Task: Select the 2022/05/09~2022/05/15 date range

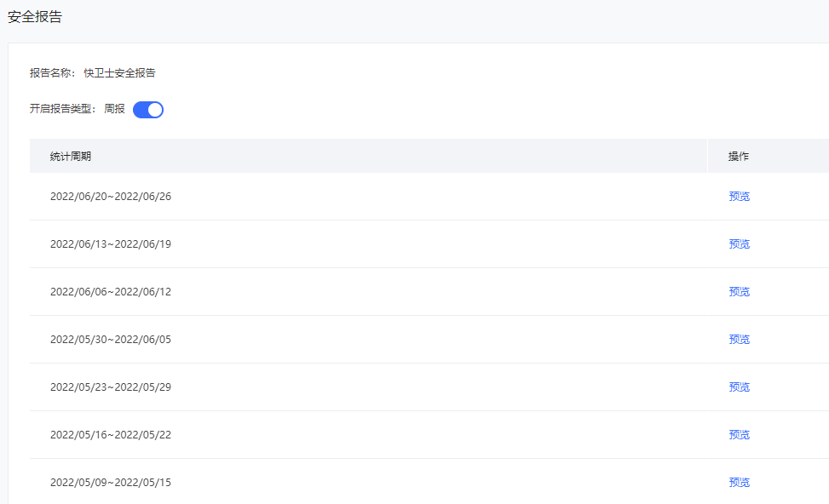Action: coord(111,483)
